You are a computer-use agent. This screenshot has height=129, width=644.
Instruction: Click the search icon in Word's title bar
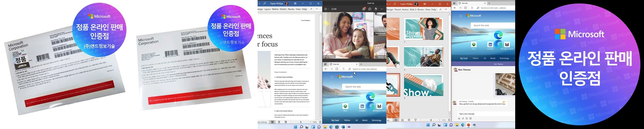pyautogui.click(x=265, y=4)
